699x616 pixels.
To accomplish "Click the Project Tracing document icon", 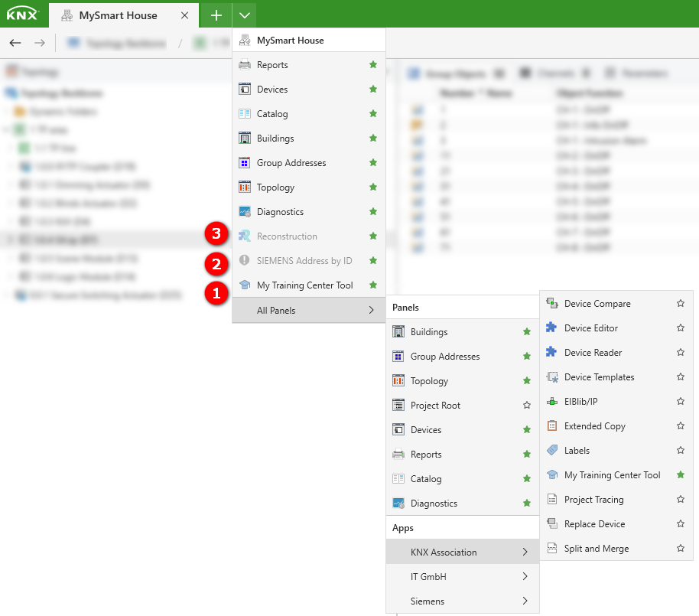I will 552,499.
